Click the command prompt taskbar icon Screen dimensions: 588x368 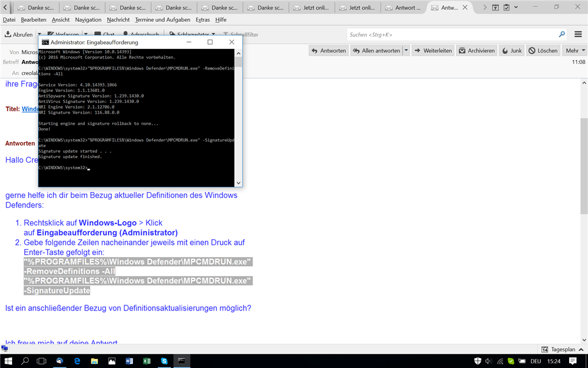tap(181, 361)
